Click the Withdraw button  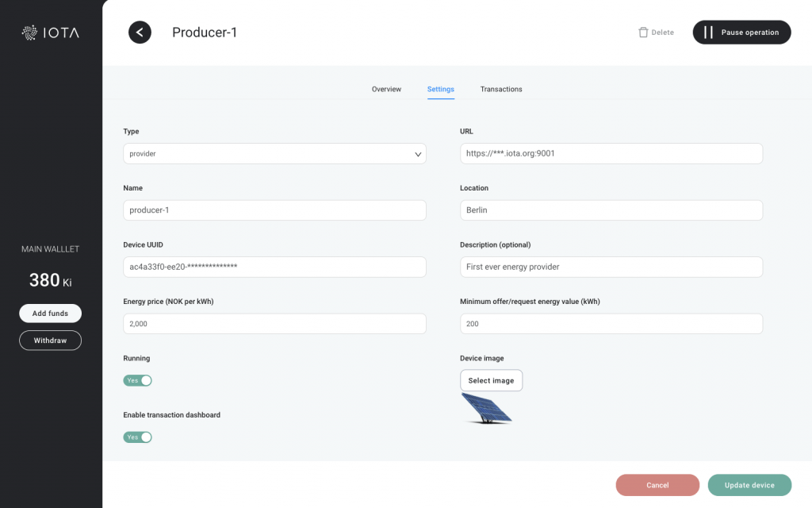[x=50, y=341]
